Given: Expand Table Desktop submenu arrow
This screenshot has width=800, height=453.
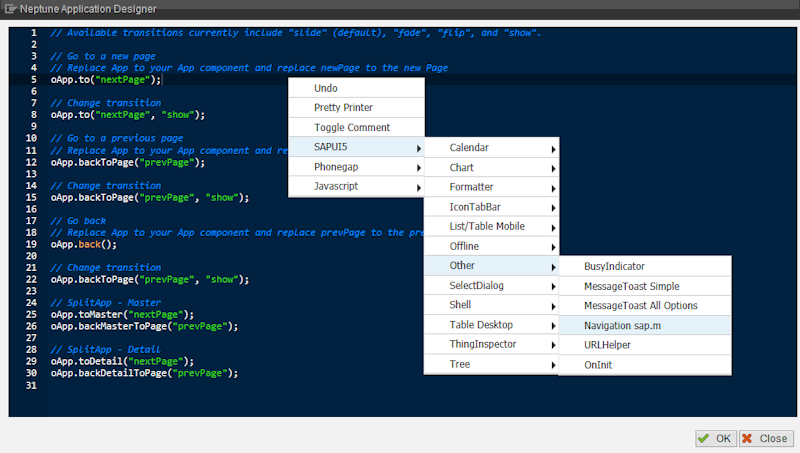Looking at the screenshot, I should click(554, 325).
